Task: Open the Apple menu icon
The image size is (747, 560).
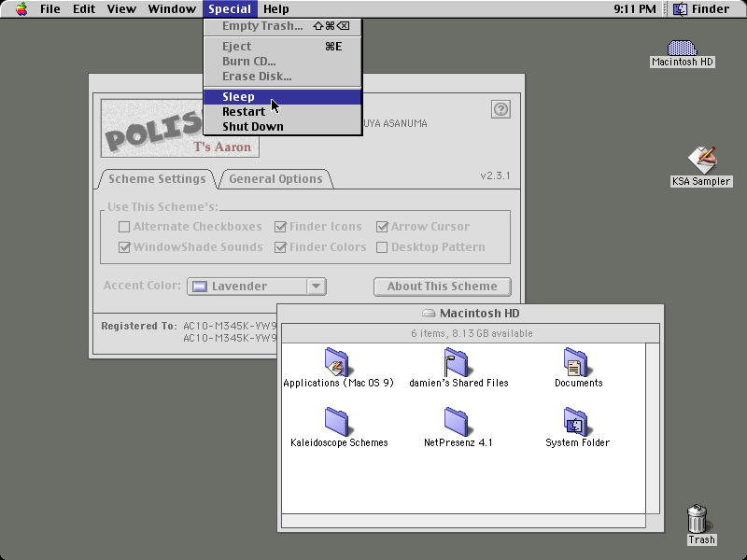Action: (x=21, y=9)
